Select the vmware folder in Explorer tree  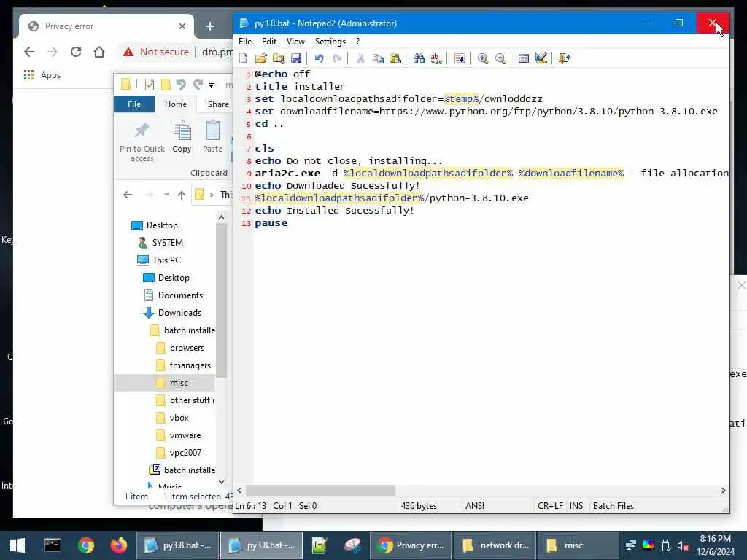[x=185, y=435]
